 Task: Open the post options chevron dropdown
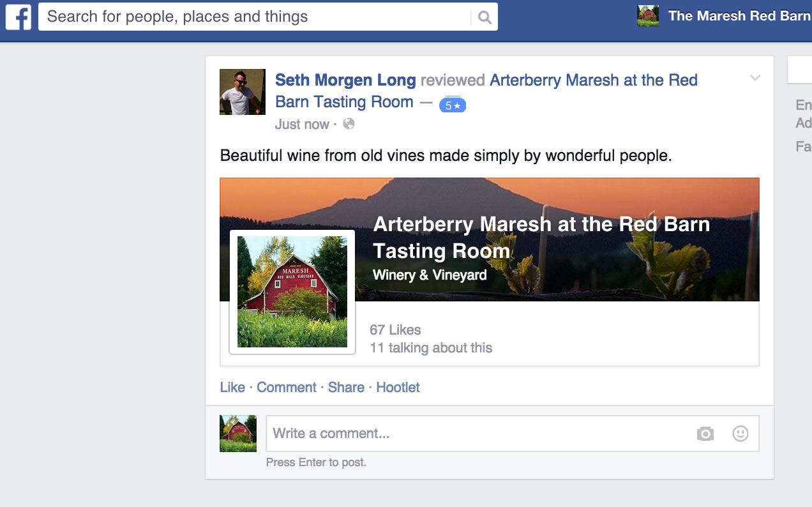755,78
